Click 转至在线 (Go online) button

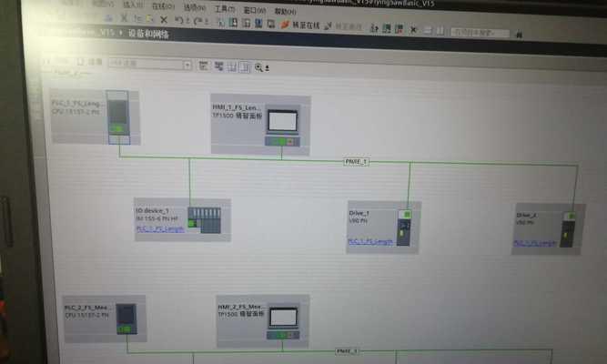(301, 25)
